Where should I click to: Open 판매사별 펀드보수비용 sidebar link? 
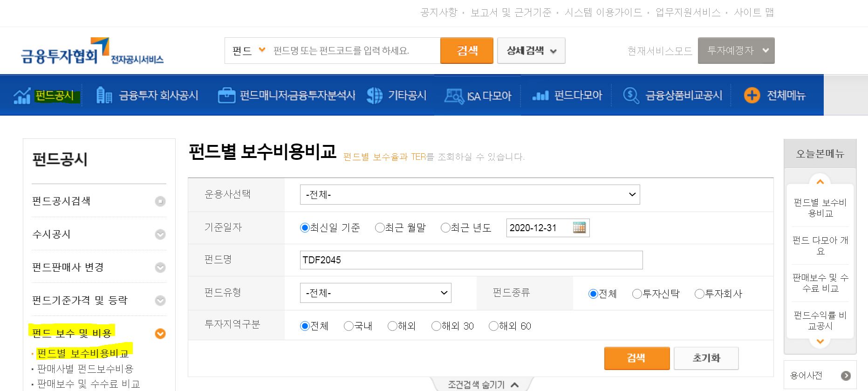85,369
